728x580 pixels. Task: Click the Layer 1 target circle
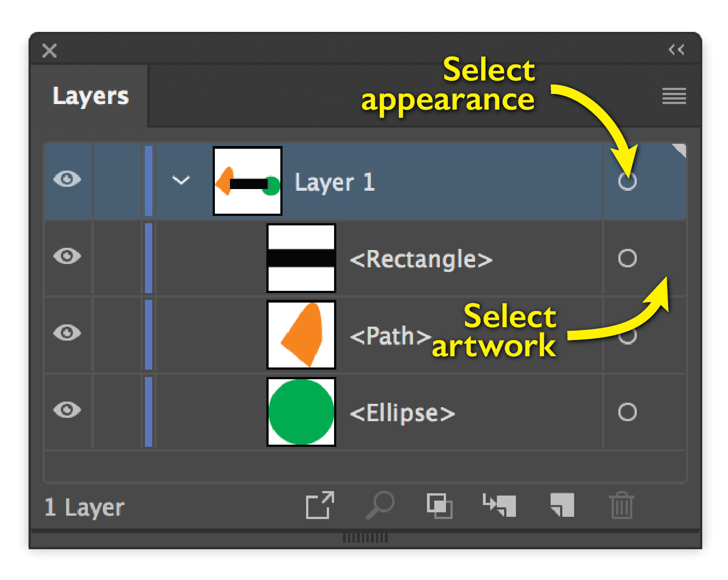click(627, 181)
